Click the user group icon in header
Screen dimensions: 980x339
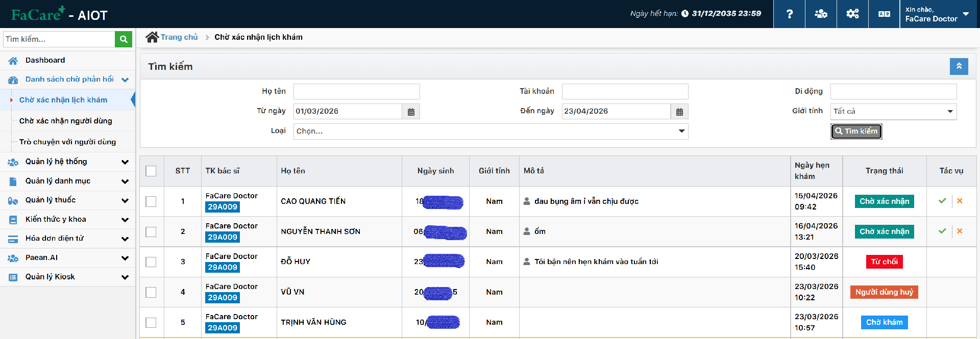pyautogui.click(x=821, y=14)
